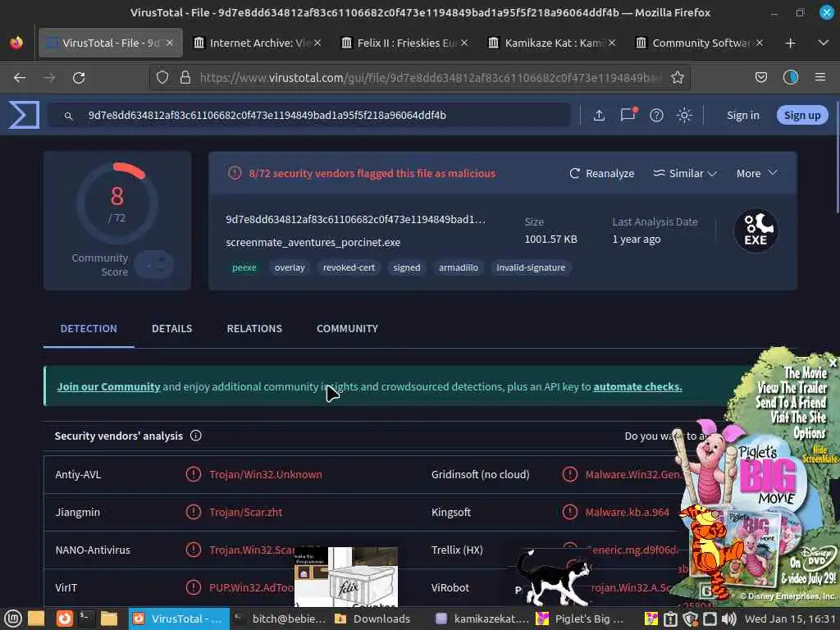This screenshot has height=630, width=840.
Task: Switch to the DETAILS tab
Action: (x=171, y=328)
